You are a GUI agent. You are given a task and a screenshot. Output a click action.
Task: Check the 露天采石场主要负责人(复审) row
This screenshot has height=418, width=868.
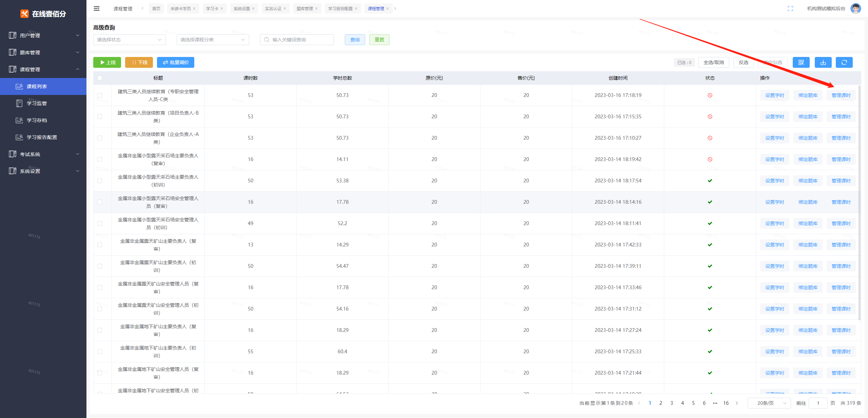coord(100,159)
